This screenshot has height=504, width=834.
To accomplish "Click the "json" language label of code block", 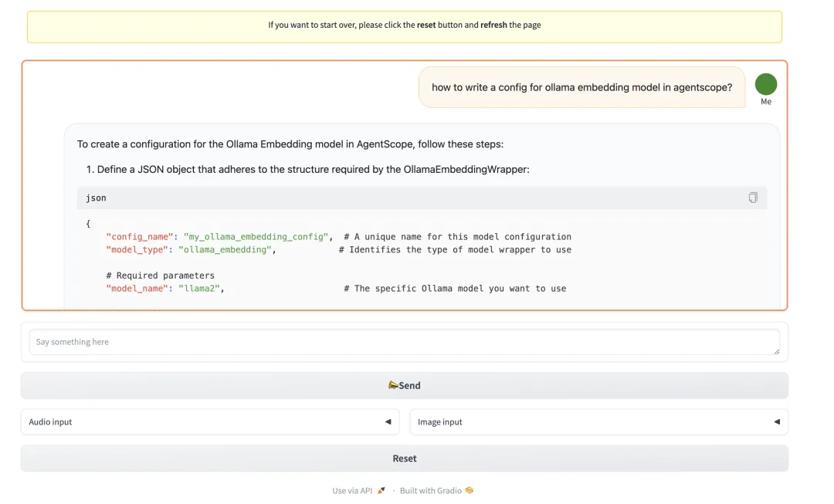I will tap(97, 198).
